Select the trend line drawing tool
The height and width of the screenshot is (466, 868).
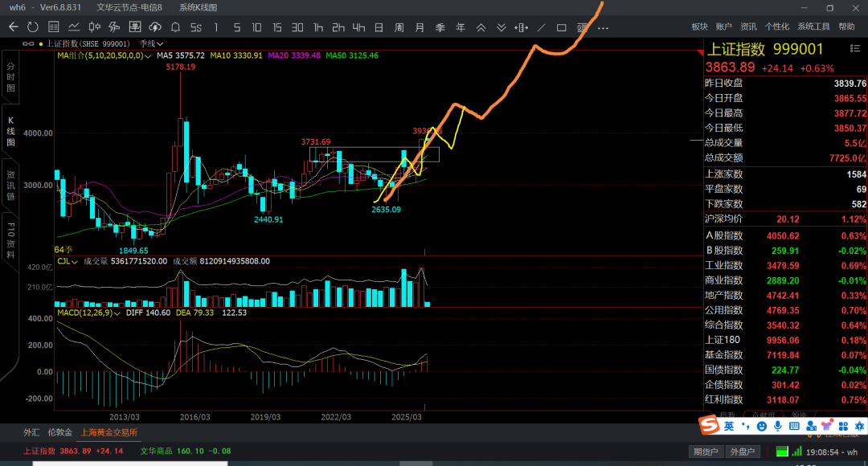tap(542, 27)
